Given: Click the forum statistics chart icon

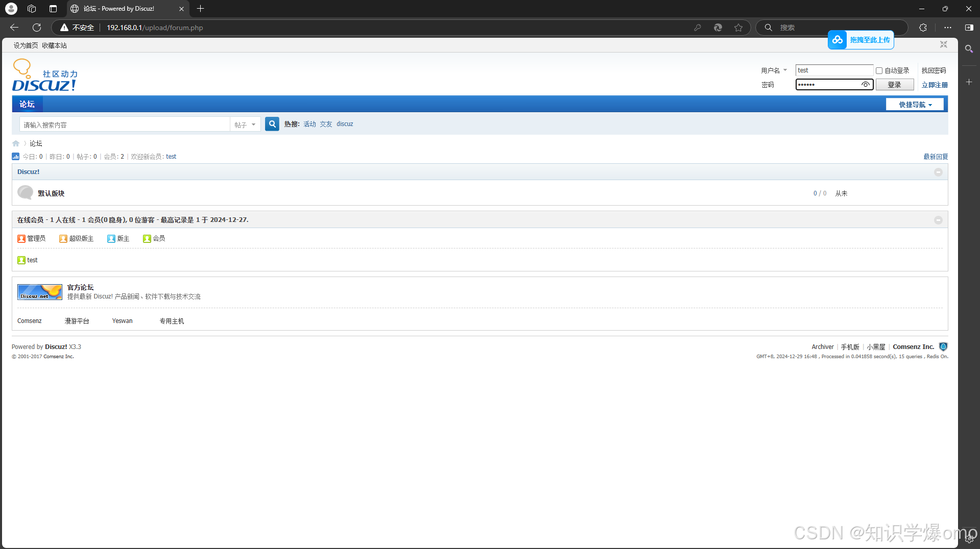Looking at the screenshot, I should click(x=15, y=157).
